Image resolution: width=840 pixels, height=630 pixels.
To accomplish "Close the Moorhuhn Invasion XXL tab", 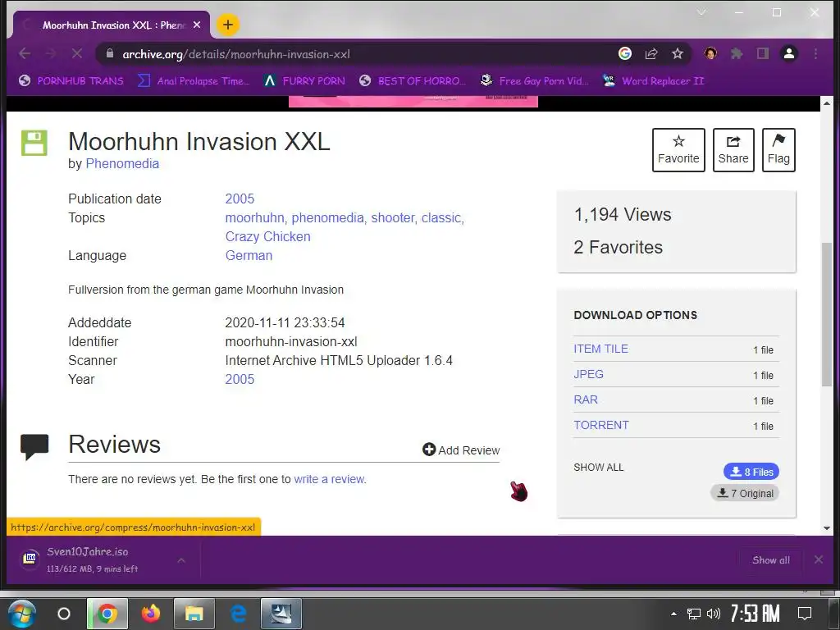I will click(197, 25).
